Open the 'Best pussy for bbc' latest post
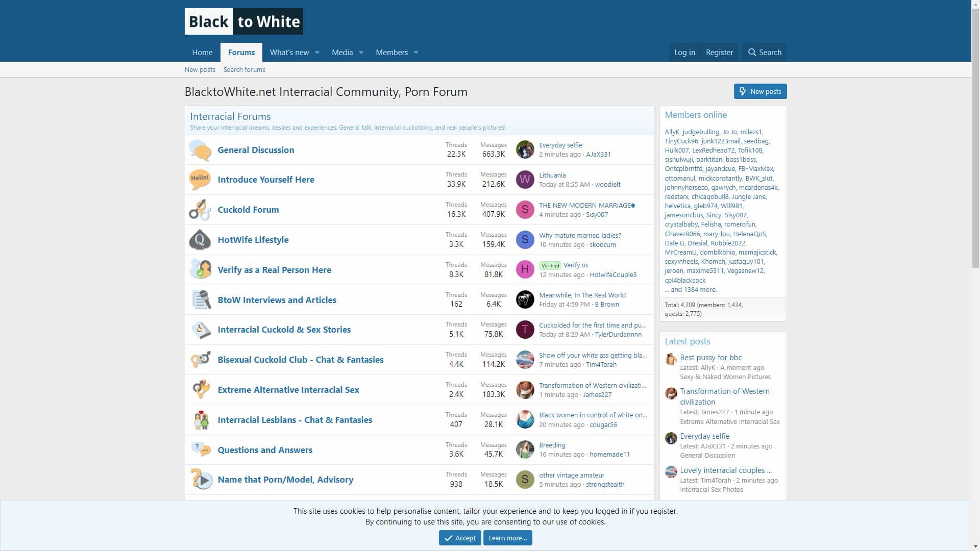The height and width of the screenshot is (551, 980). pyautogui.click(x=710, y=357)
